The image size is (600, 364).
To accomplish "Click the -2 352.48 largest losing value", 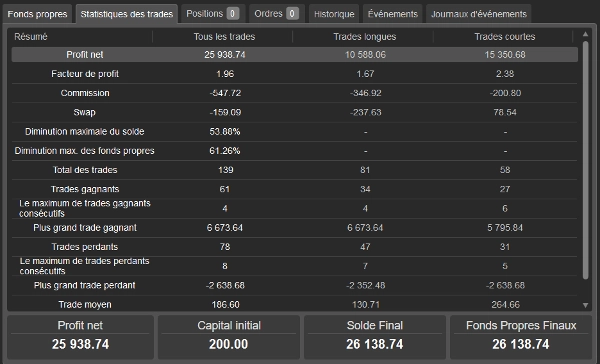I will tap(365, 286).
